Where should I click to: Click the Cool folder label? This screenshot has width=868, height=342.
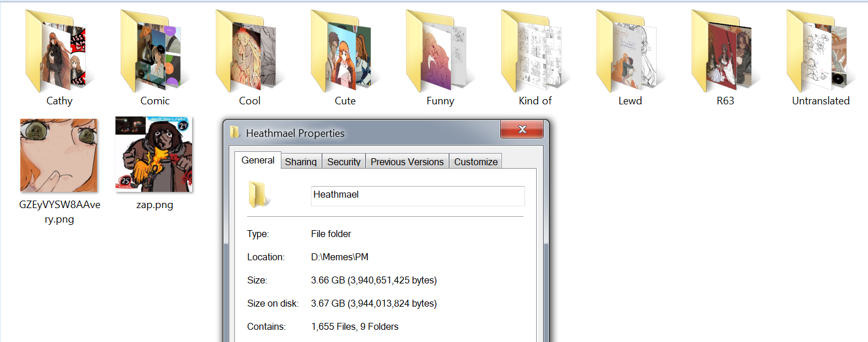point(249,101)
